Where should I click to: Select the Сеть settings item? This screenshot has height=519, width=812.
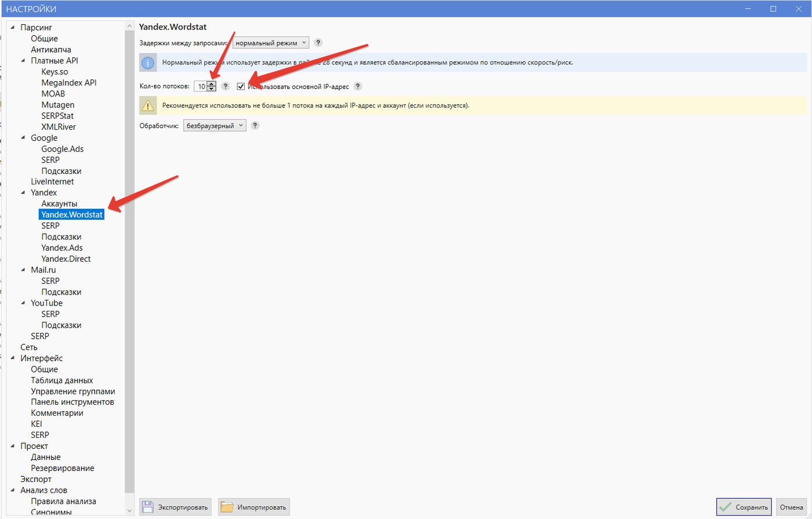[29, 347]
